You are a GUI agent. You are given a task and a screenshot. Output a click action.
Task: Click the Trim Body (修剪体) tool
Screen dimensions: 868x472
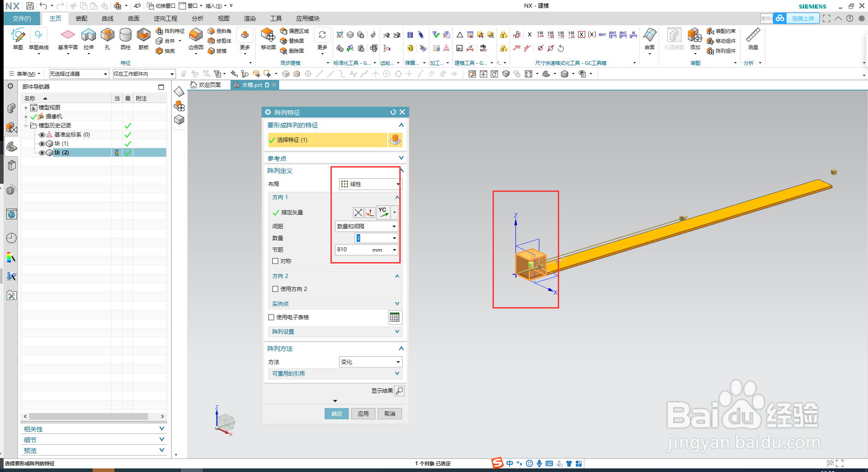coord(220,41)
